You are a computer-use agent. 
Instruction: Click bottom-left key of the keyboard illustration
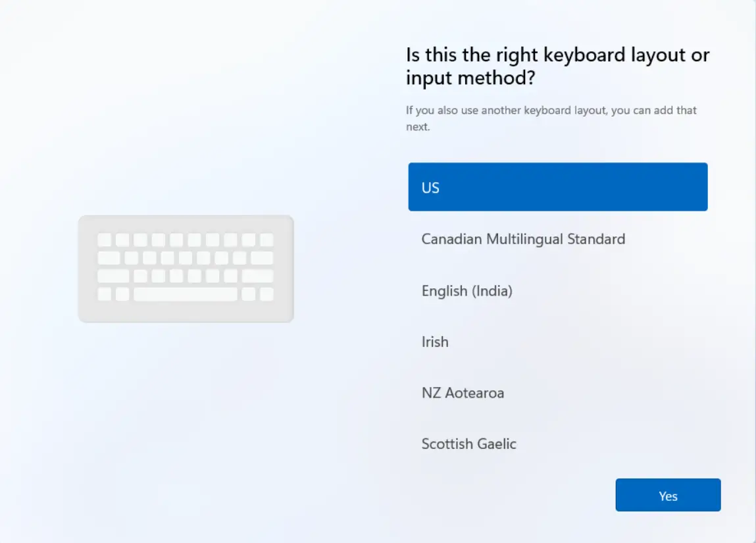point(104,294)
